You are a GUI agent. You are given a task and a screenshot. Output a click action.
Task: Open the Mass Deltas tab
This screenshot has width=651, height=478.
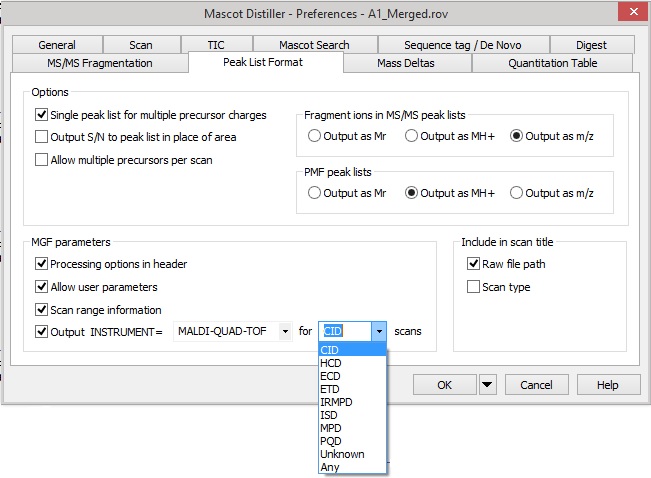(x=406, y=63)
